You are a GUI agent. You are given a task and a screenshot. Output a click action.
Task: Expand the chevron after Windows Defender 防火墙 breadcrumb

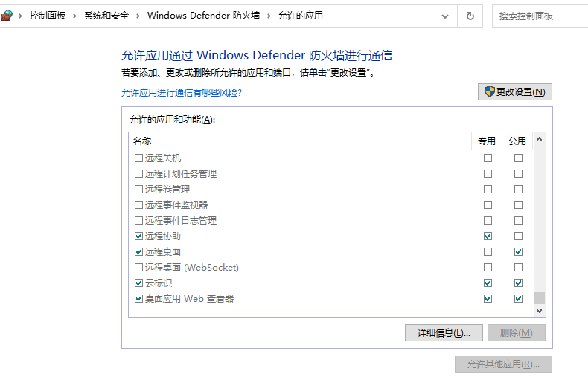269,16
